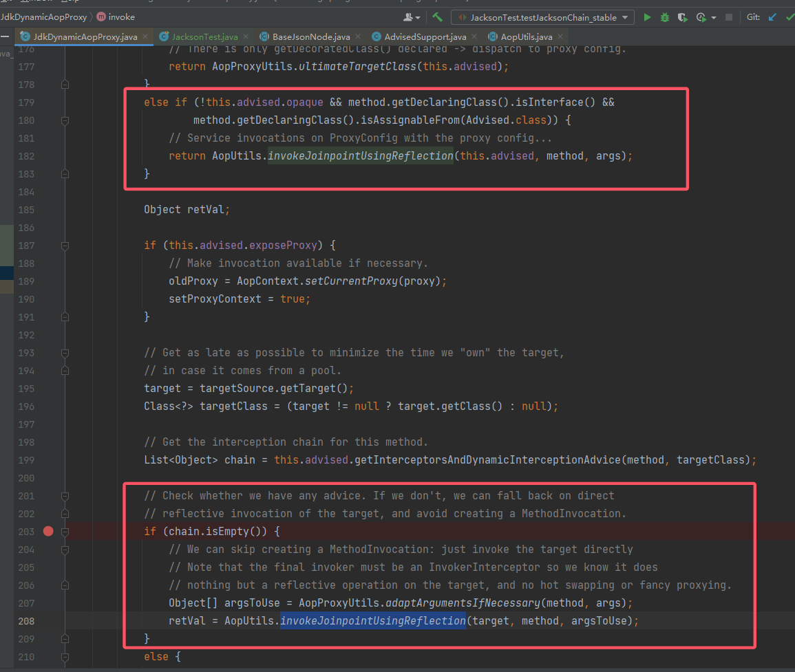Click the Git: label in toolbar
Viewport: 795px width, 672px height.
(x=753, y=17)
